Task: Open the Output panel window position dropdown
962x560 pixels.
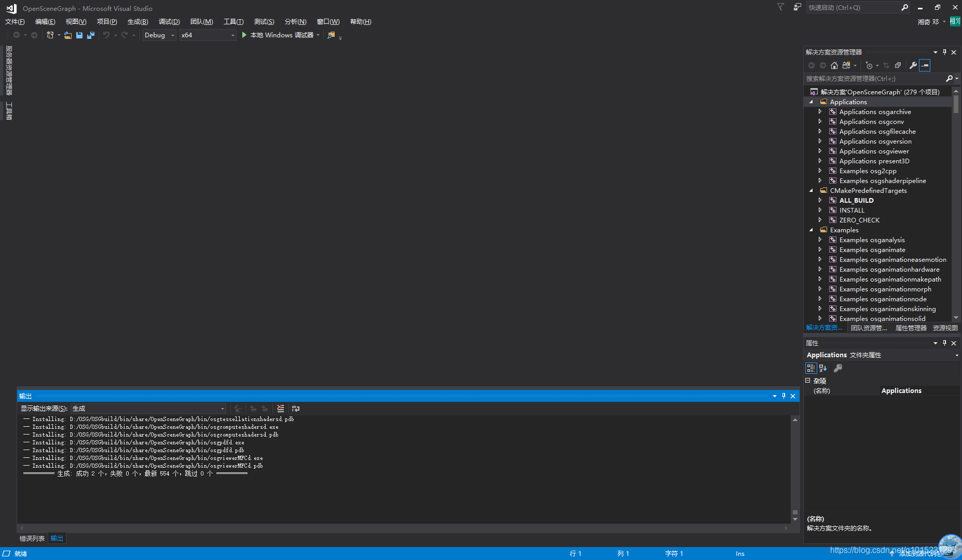Action: [x=775, y=396]
